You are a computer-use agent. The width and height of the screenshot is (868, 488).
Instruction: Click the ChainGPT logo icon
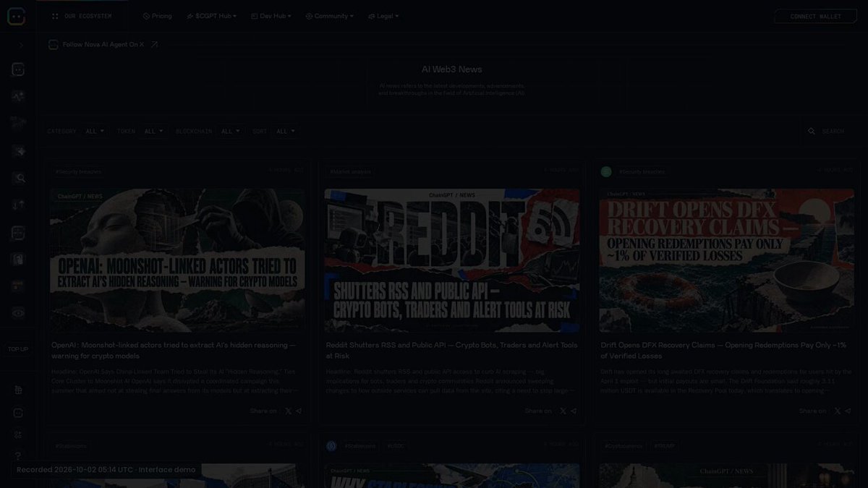(17, 16)
